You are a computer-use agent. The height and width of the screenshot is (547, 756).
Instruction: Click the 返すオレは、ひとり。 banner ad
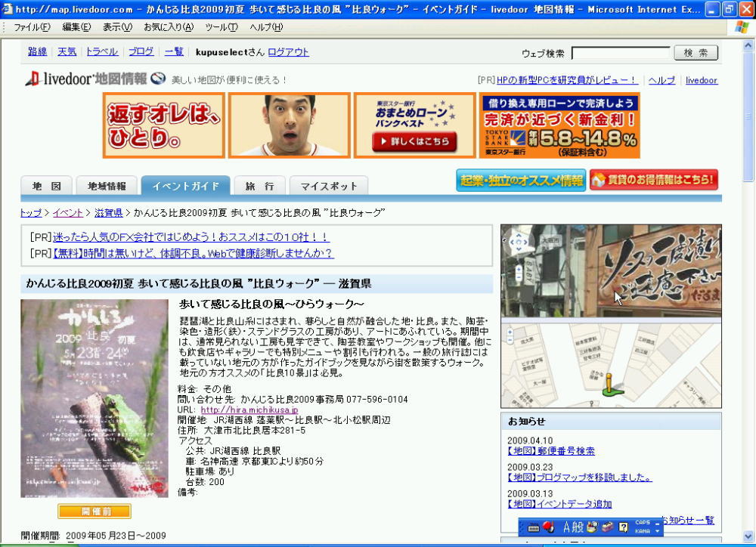point(163,125)
